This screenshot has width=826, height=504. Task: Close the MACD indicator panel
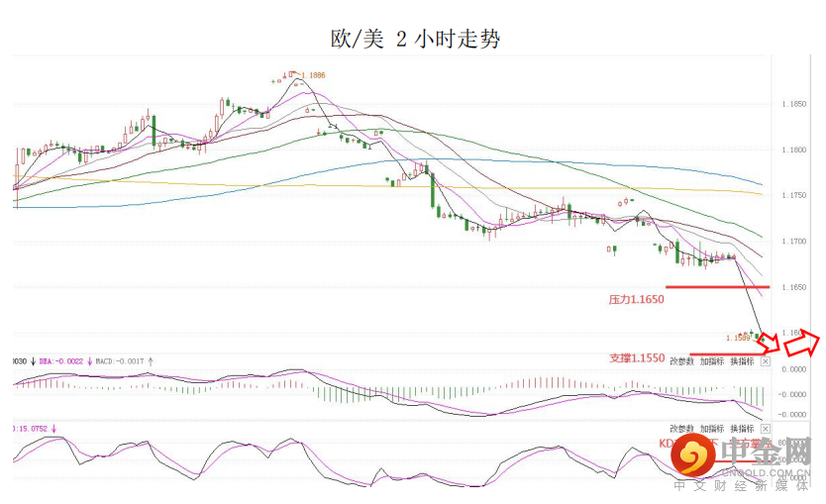click(766, 361)
